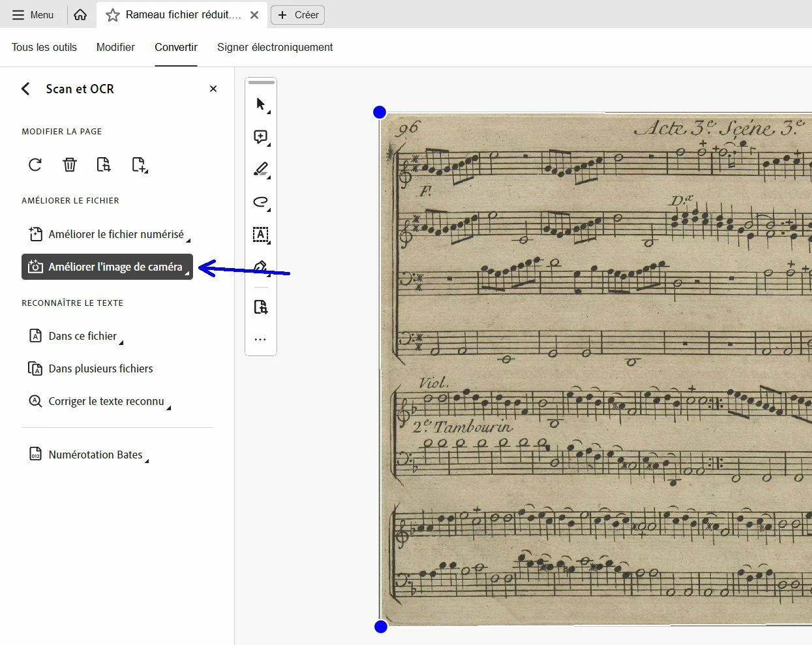
Task: Open Signer électroniquement tab
Action: pyautogui.click(x=275, y=47)
